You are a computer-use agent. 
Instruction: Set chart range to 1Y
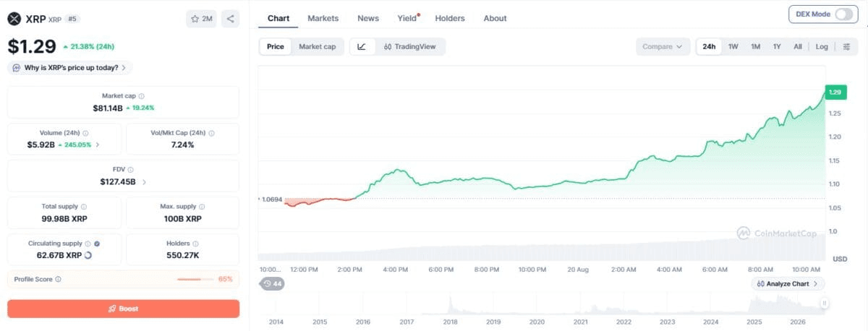click(x=777, y=46)
